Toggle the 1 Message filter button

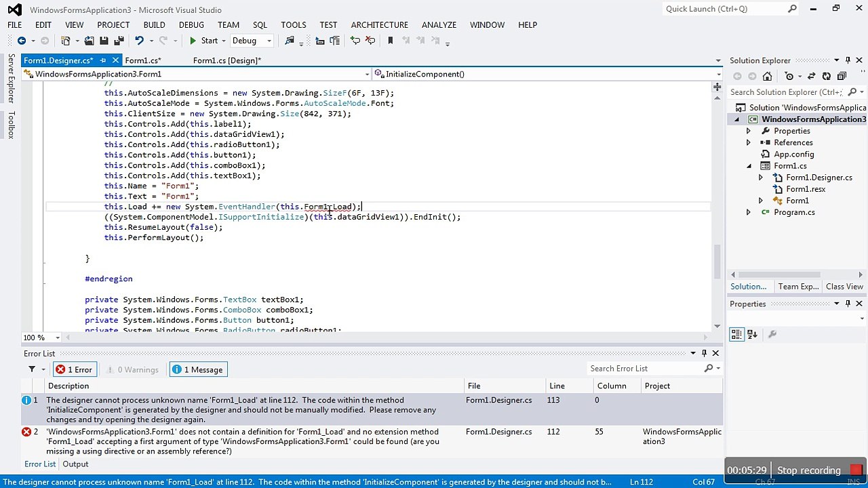coord(197,369)
